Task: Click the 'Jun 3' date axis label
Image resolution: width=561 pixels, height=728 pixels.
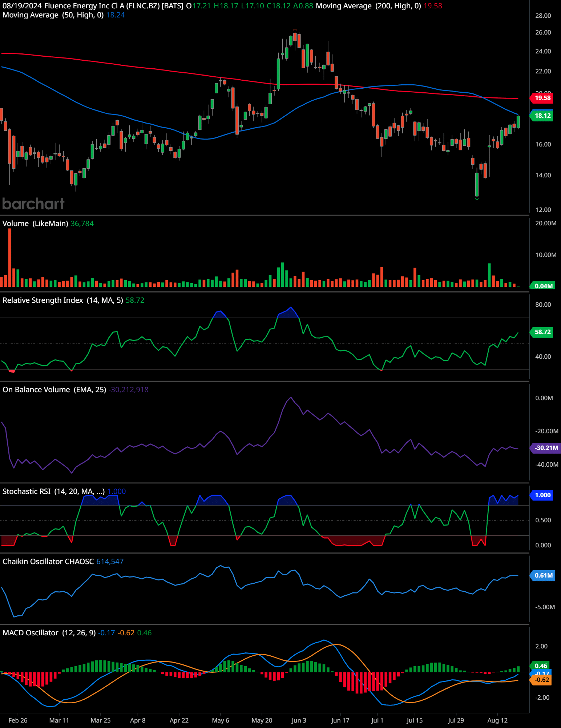Action: 299,720
